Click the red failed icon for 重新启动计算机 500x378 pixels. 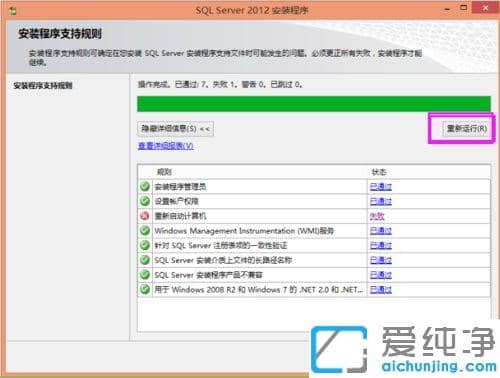(x=145, y=216)
